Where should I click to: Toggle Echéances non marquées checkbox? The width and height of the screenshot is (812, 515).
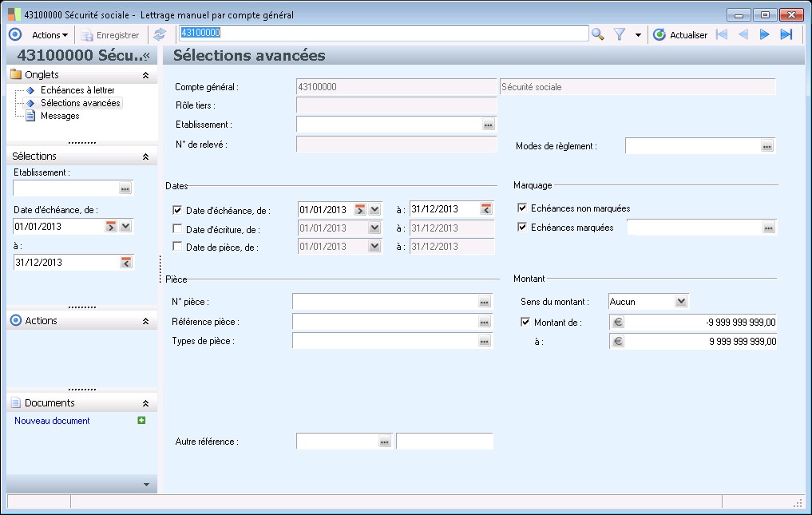(522, 208)
